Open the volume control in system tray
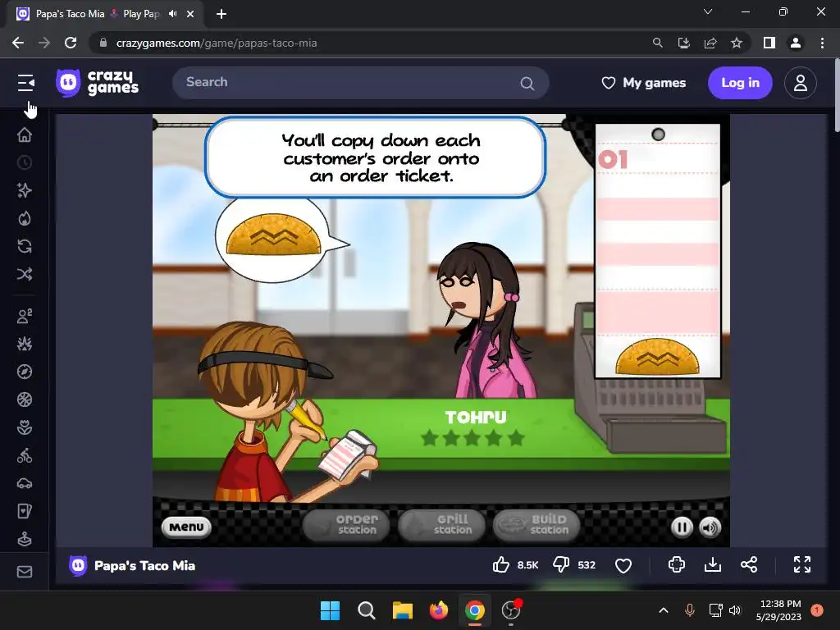This screenshot has height=630, width=840. pos(735,610)
